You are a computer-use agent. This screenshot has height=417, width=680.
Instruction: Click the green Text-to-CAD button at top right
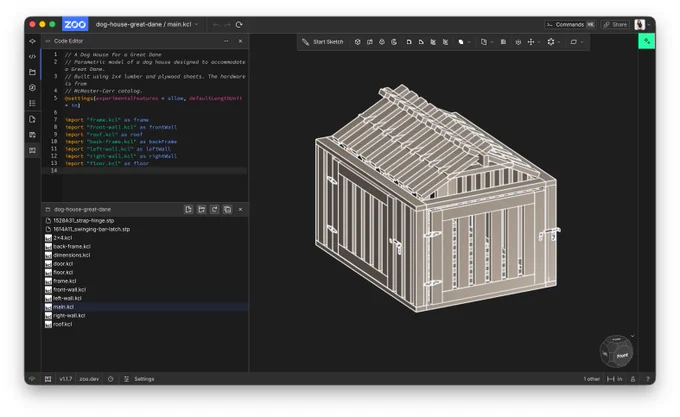(646, 41)
